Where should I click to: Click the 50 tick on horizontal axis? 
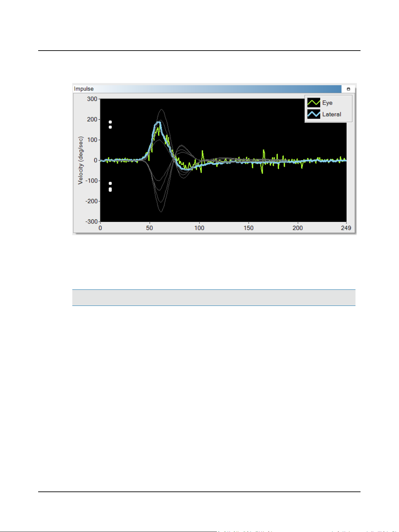click(149, 228)
